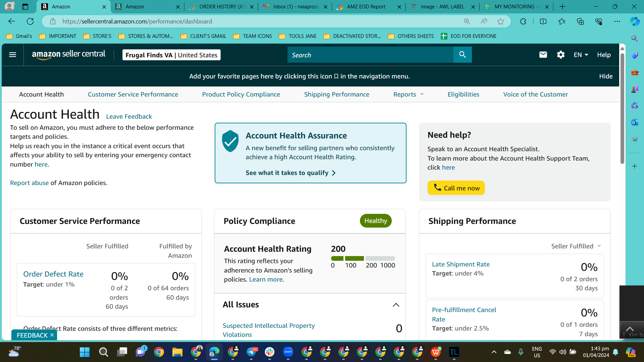The width and height of the screenshot is (644, 362).
Task: Open the Seller Fulfilled dropdown in Shipping Performance
Action: click(x=576, y=246)
